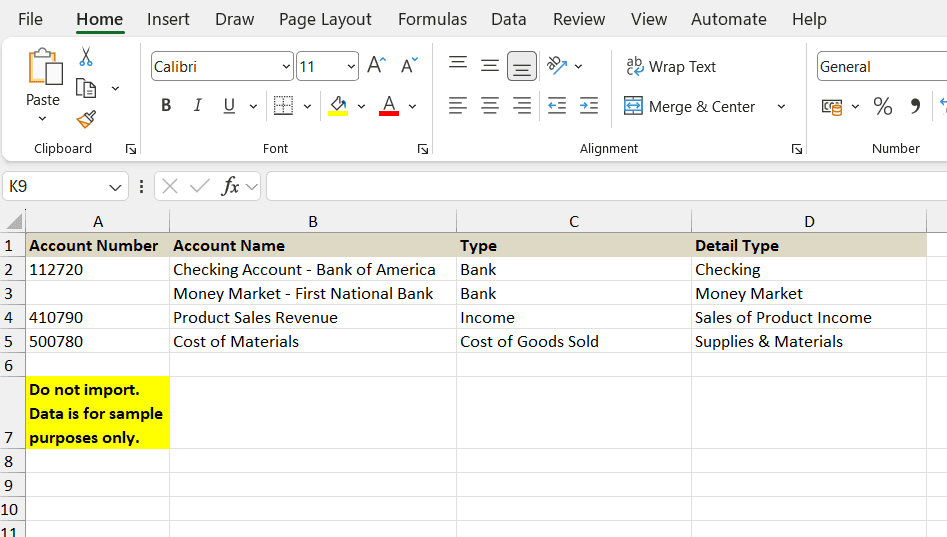Open the Accounting format dropdown arrow
Viewport: 947px width, 537px height.
coord(855,107)
